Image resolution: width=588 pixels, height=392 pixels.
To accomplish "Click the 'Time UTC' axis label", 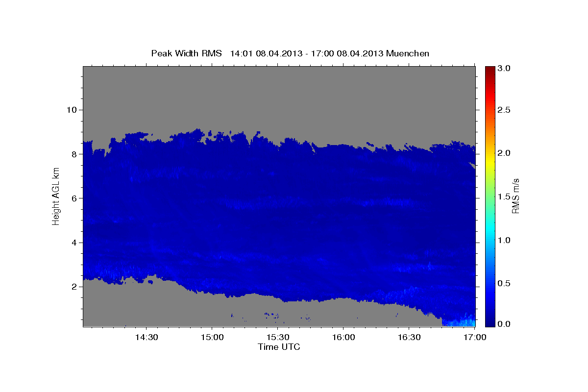I will [279, 347].
